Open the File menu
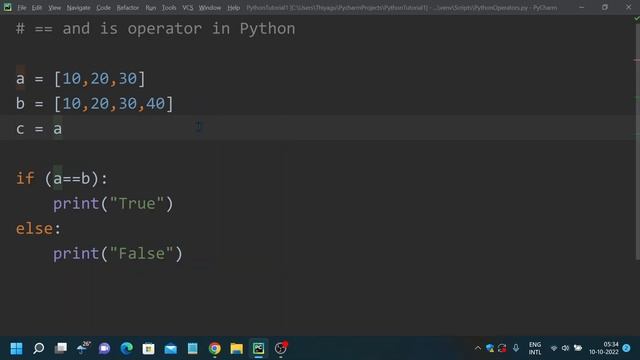Image resolution: width=640 pixels, height=360 pixels. (x=22, y=8)
